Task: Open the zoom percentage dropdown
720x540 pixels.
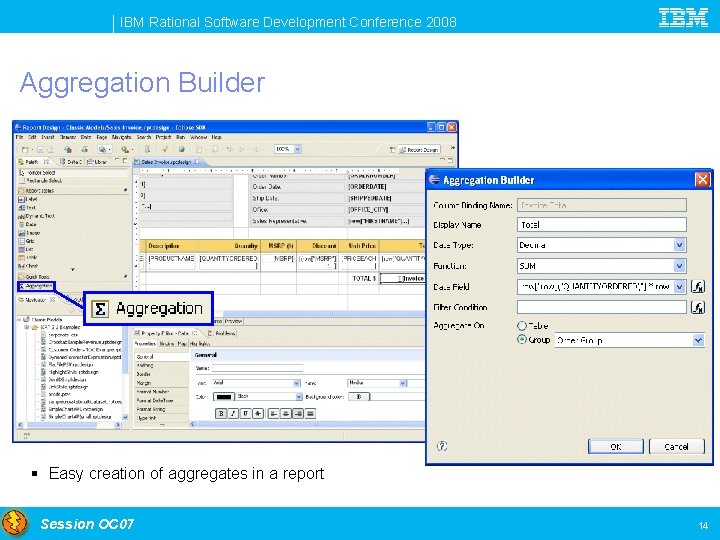Action: tap(297, 149)
